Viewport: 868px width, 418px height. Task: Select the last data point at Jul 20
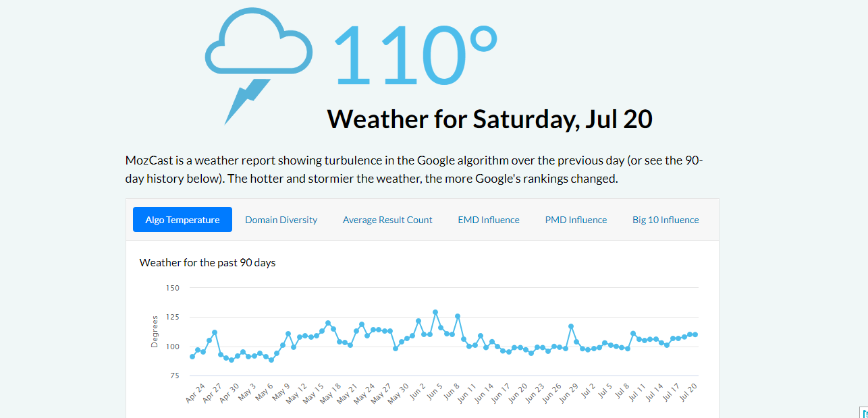point(695,334)
